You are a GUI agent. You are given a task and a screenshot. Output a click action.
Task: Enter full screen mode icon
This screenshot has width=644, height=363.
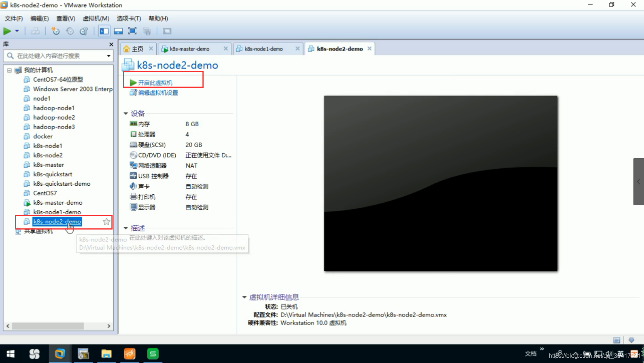(x=132, y=31)
